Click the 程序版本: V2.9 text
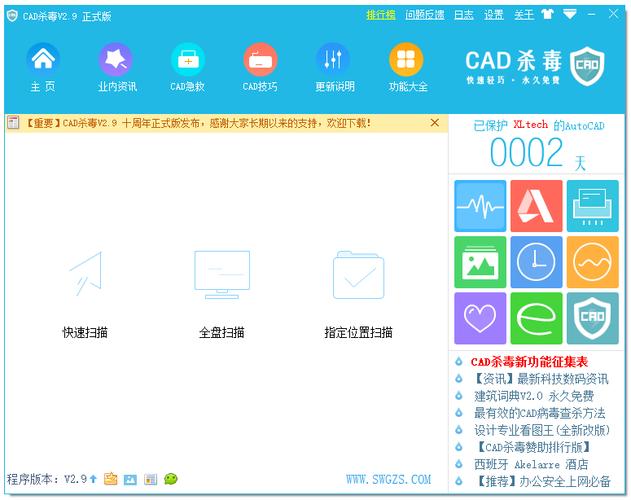The width and height of the screenshot is (631, 500). tap(47, 479)
